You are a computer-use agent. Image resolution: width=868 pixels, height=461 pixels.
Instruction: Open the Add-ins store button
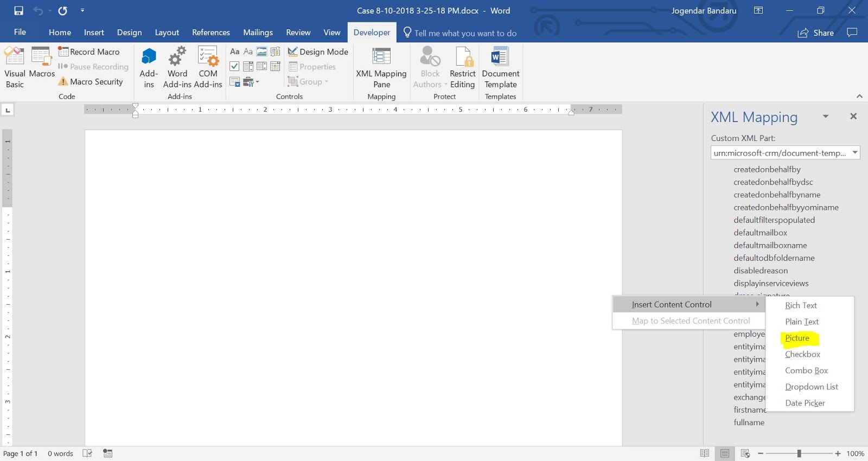click(149, 67)
